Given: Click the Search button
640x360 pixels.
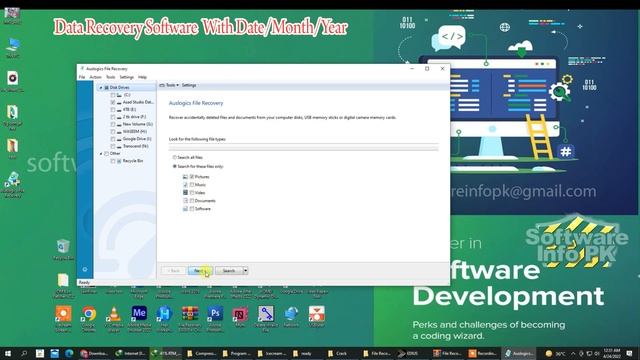Looking at the screenshot, I should tap(229, 271).
